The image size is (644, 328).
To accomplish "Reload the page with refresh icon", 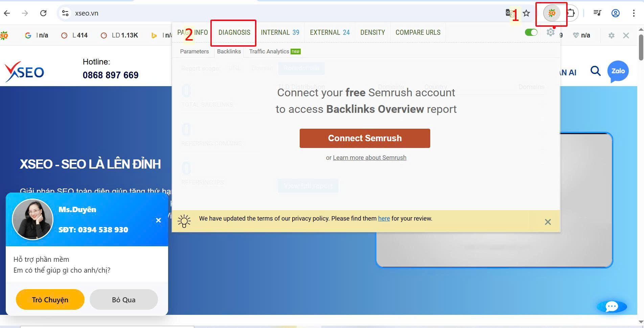I will tap(43, 13).
